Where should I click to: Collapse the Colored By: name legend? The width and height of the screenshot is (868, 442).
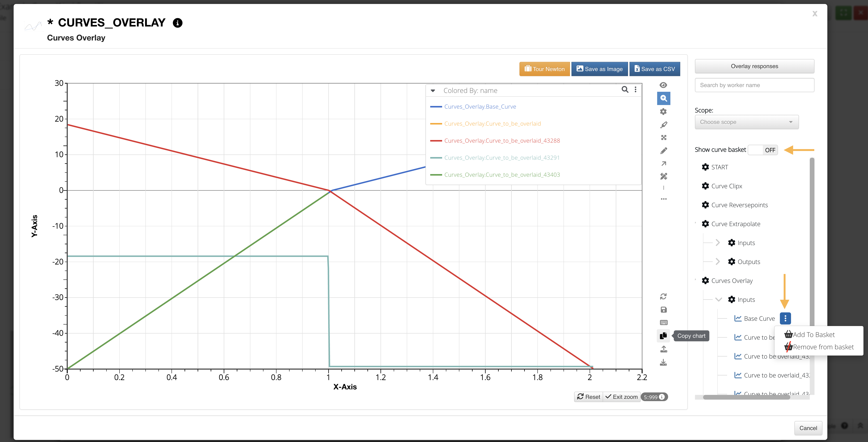pos(433,90)
